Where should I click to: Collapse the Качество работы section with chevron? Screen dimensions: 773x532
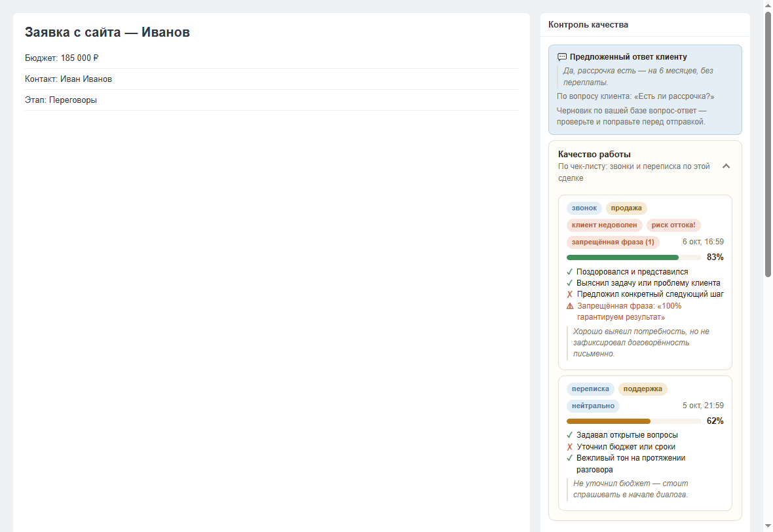click(x=726, y=166)
